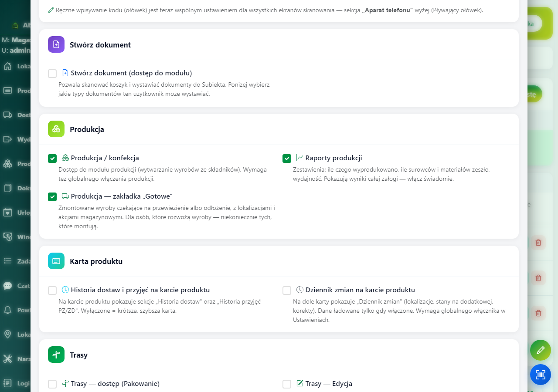Click the first red trash delete icon
The image size is (558, 392).
(x=538, y=243)
